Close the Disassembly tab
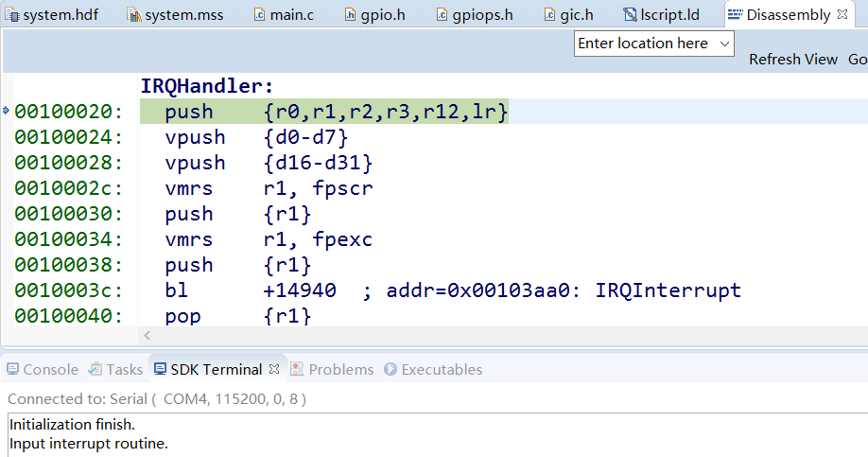 (842, 14)
